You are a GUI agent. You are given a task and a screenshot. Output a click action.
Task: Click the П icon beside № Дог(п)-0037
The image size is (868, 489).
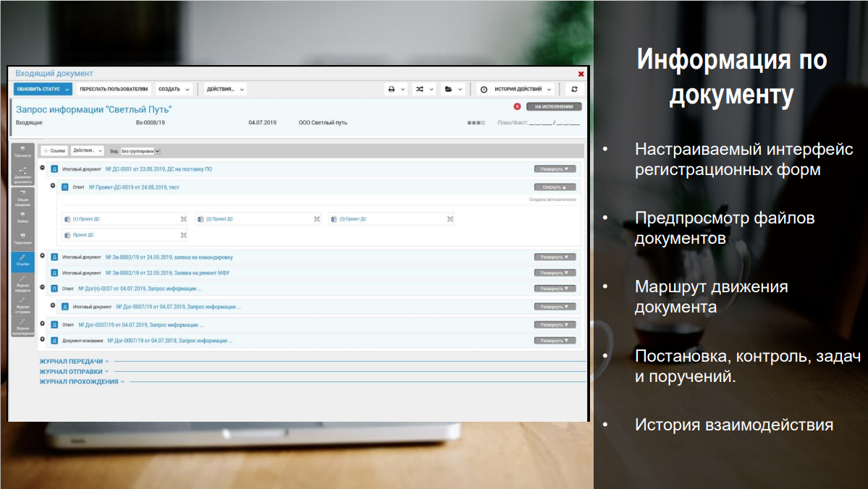(x=54, y=289)
